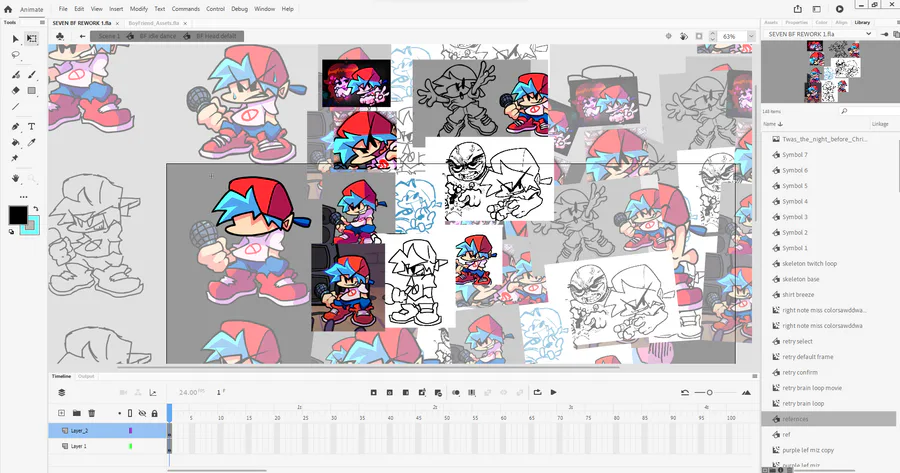Select the Text tool

click(32, 126)
